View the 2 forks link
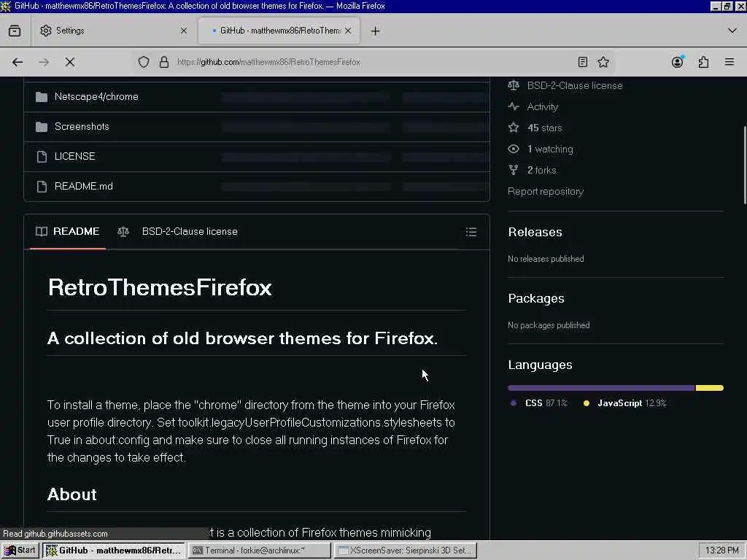Viewport: 747px width, 560px height. [x=542, y=171]
